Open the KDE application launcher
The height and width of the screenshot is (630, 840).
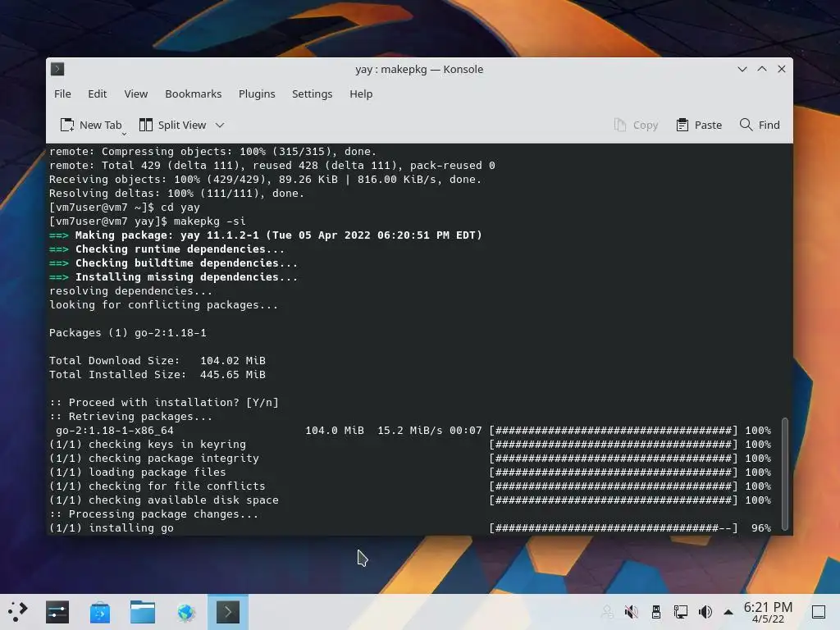(18, 612)
